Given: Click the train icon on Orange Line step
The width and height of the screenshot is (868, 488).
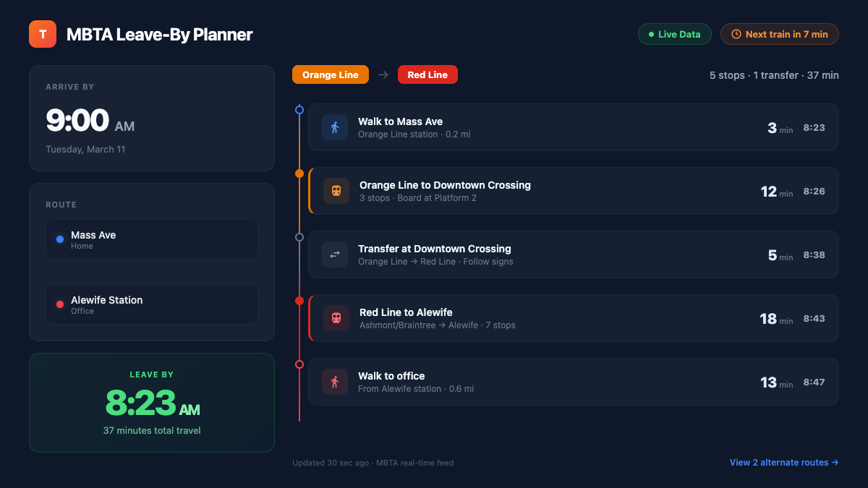Looking at the screenshot, I should click(336, 191).
